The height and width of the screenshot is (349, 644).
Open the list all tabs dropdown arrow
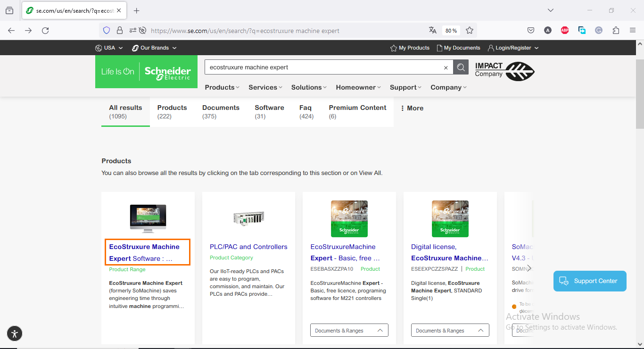tap(550, 10)
